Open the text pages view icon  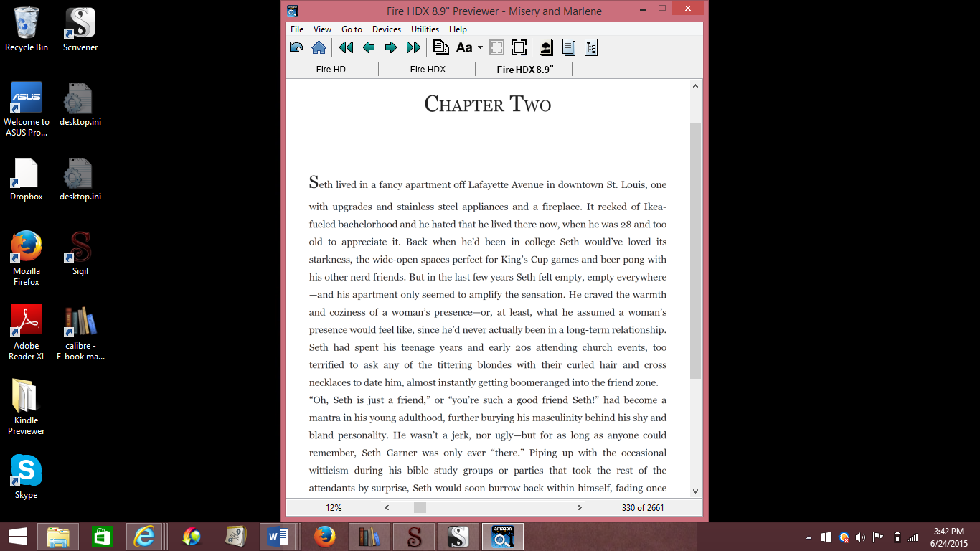pos(568,47)
